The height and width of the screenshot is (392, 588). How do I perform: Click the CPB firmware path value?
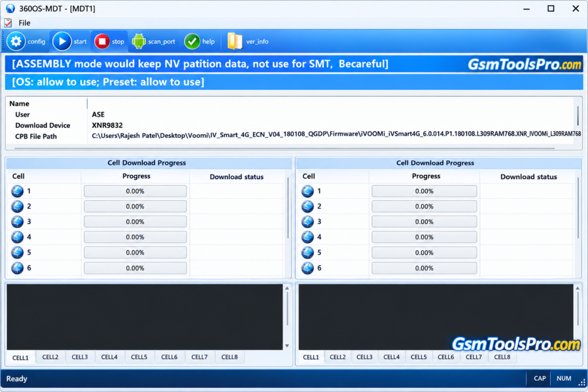[x=336, y=134]
